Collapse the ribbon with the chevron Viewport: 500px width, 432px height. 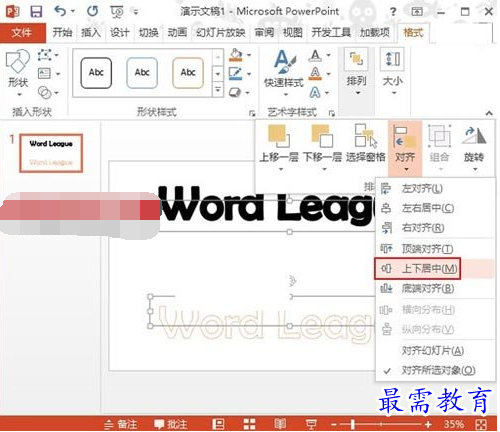coord(489,113)
